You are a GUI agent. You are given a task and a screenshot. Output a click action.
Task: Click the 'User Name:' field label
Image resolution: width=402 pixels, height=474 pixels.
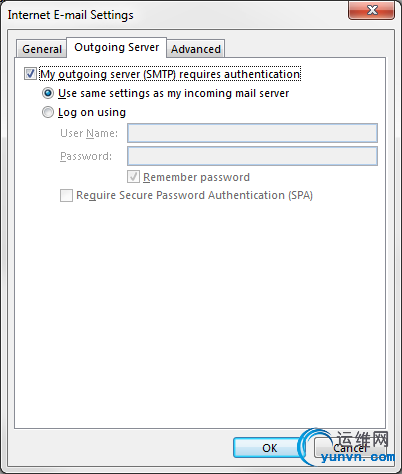point(89,133)
